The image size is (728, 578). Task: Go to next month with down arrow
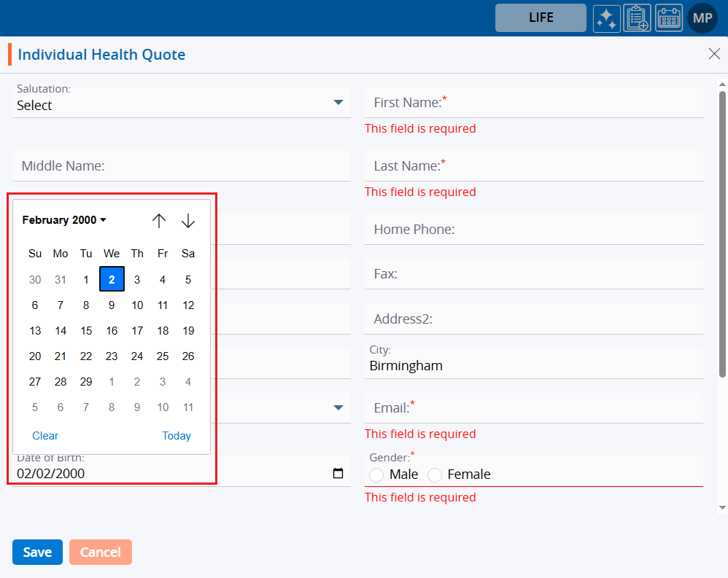[x=188, y=221]
